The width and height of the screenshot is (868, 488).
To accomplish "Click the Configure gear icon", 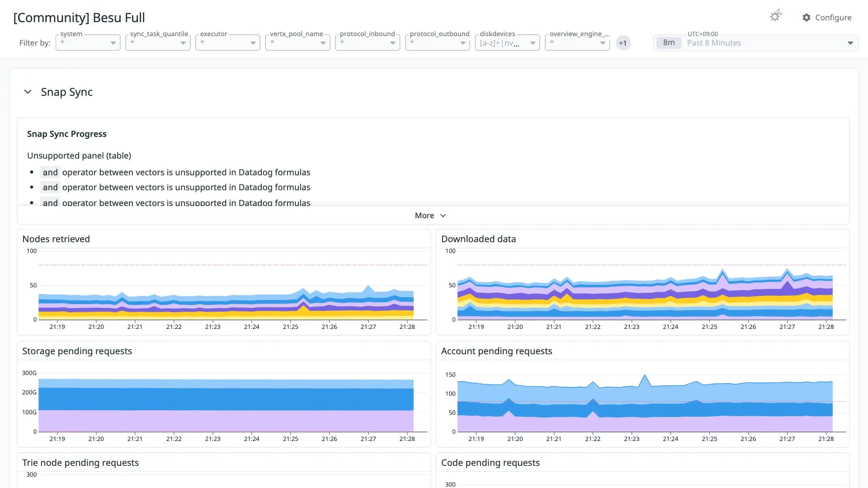I will click(x=807, y=18).
